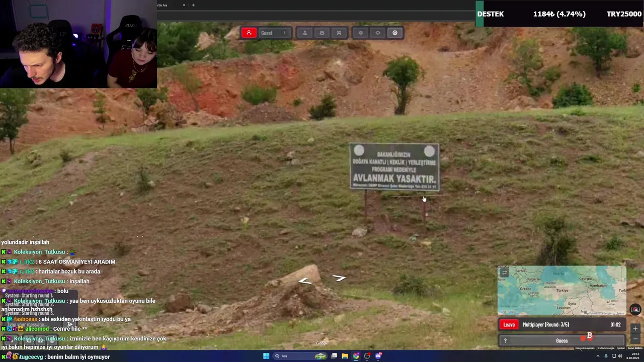Viewport: 644px width, 362px height.
Task: Click the minimap showing Türkiye
Action: [562, 291]
